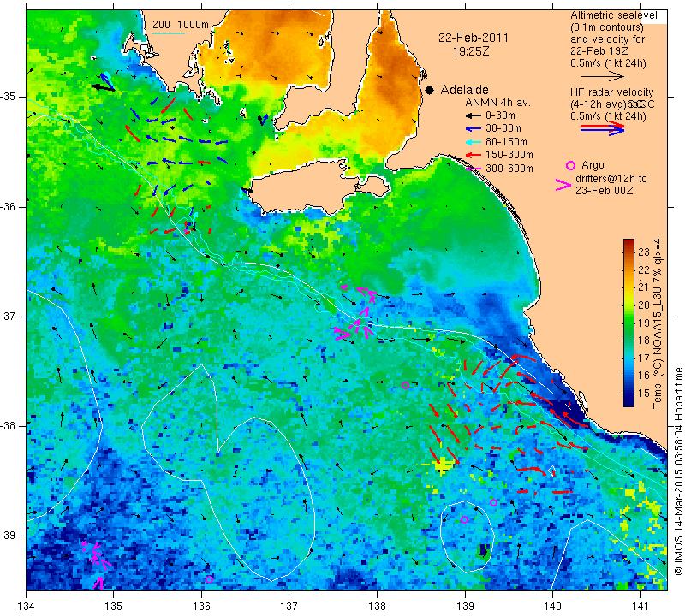Screen dimensions: 685x616
Task: Click the black 0-30m legend arrow
Action: pyautogui.click(x=473, y=115)
